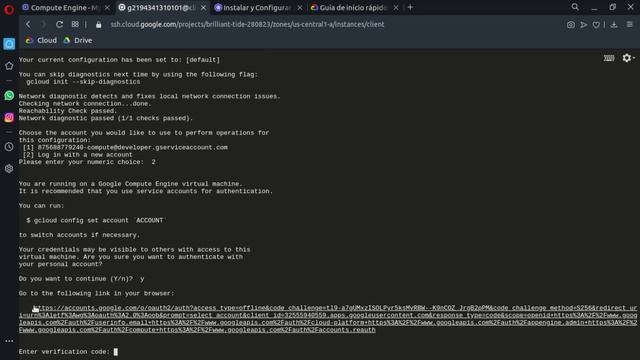Open the speed dial grid
This screenshot has height=360, width=640.
(75, 24)
